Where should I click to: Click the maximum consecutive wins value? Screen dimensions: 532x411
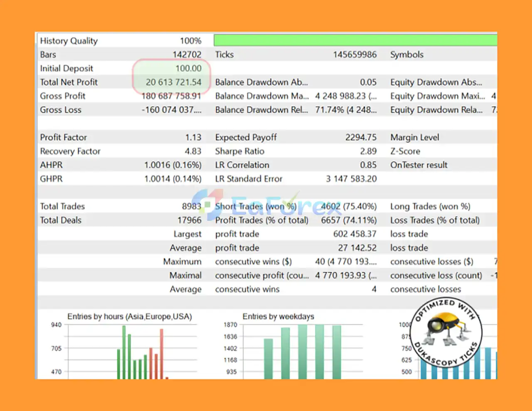point(346,261)
